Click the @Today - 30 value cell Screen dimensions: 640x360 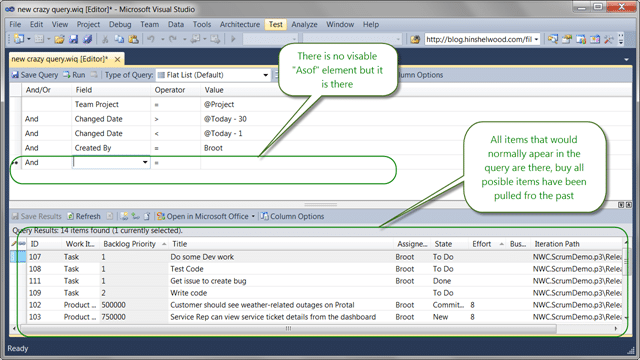[x=225, y=119]
